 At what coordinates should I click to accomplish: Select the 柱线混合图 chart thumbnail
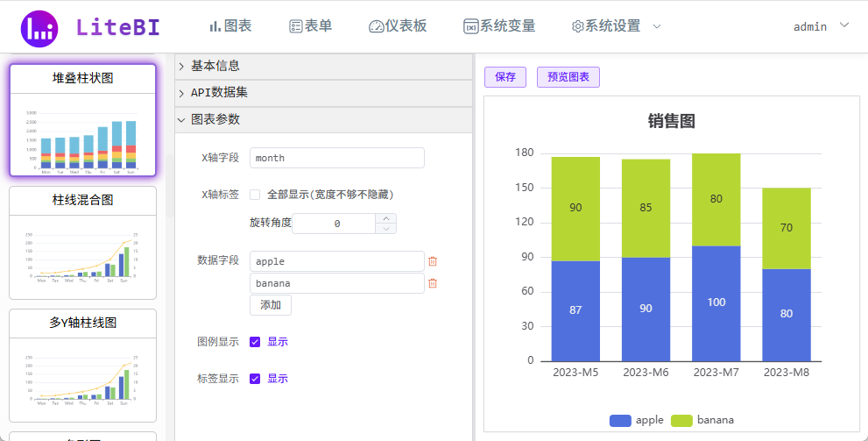tap(82, 243)
